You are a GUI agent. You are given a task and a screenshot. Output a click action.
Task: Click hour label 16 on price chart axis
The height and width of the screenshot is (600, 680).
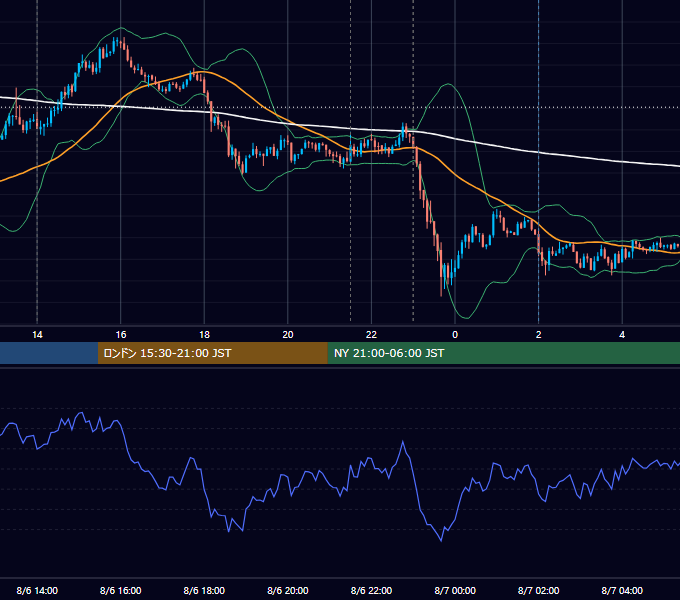(x=121, y=335)
